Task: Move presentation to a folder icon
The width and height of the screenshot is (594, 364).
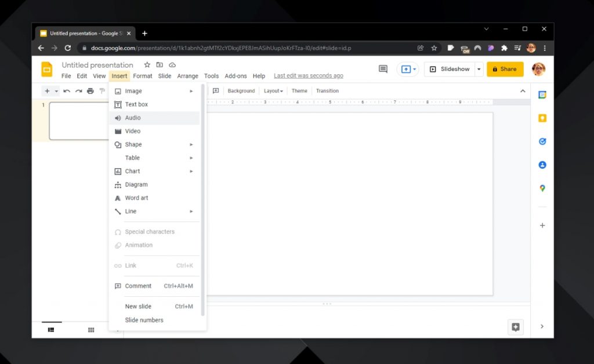Action: tap(160, 65)
